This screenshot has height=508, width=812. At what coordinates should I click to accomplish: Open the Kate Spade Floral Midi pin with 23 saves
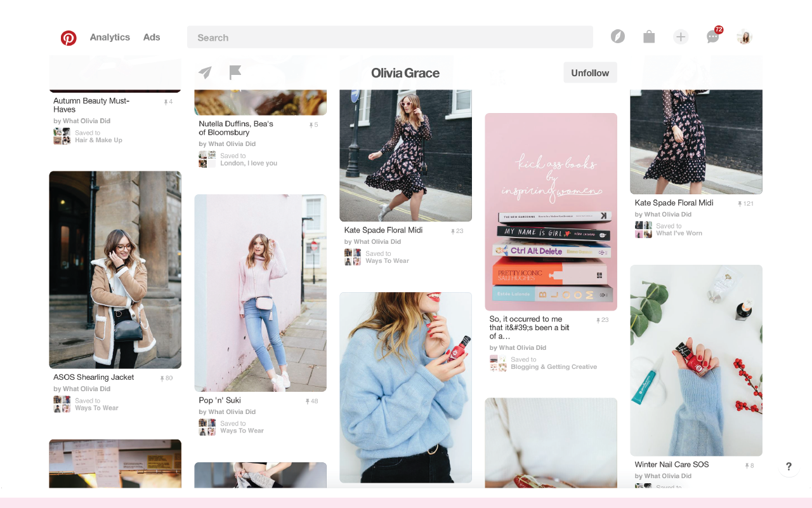(405, 155)
